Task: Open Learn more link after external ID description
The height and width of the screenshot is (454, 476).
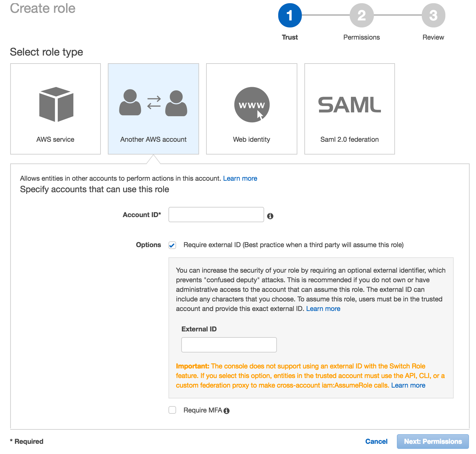Action: coord(323,309)
